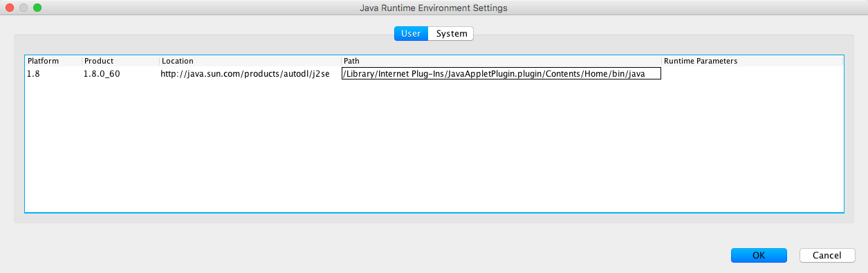This screenshot has width=868, height=273.
Task: Select the 1.8.0_60 product cell
Action: tap(120, 73)
